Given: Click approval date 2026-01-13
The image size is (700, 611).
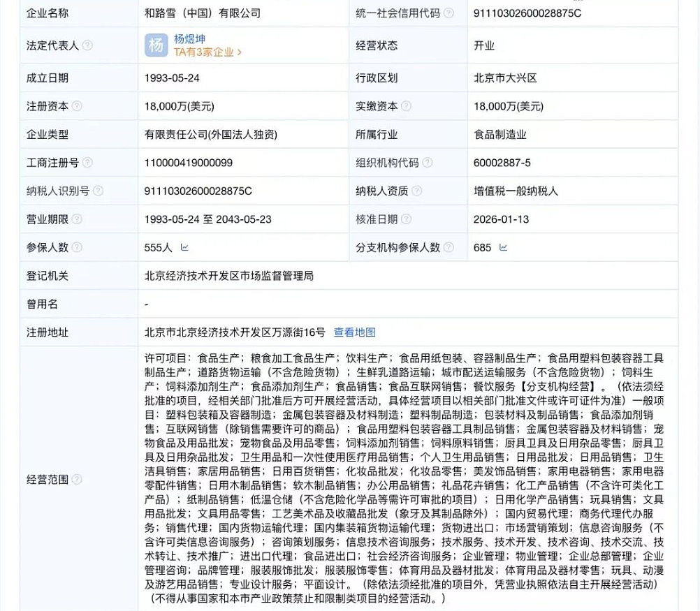Looking at the screenshot, I should tap(501, 219).
